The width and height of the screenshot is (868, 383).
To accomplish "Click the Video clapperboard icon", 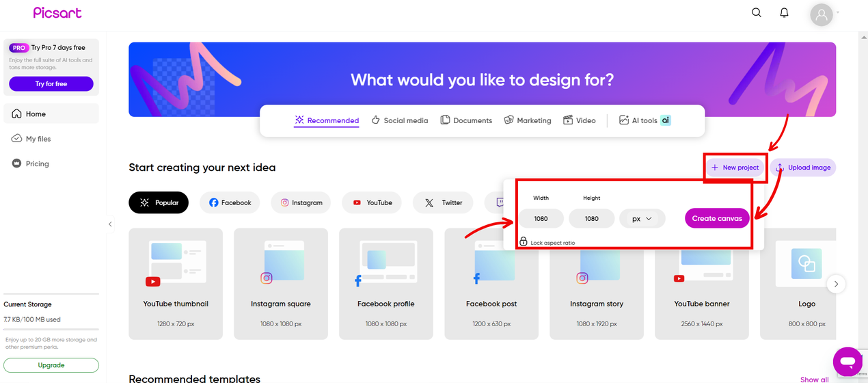I will tap(568, 120).
